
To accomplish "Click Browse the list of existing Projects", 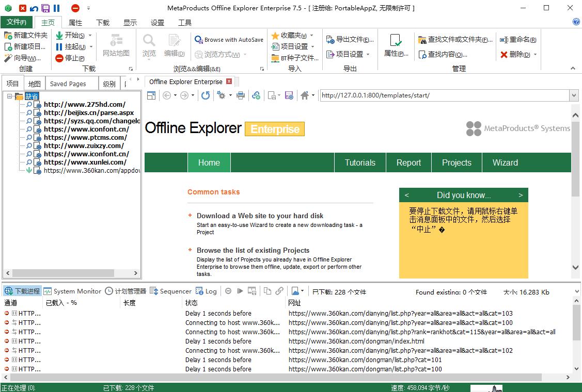I will (x=253, y=250).
